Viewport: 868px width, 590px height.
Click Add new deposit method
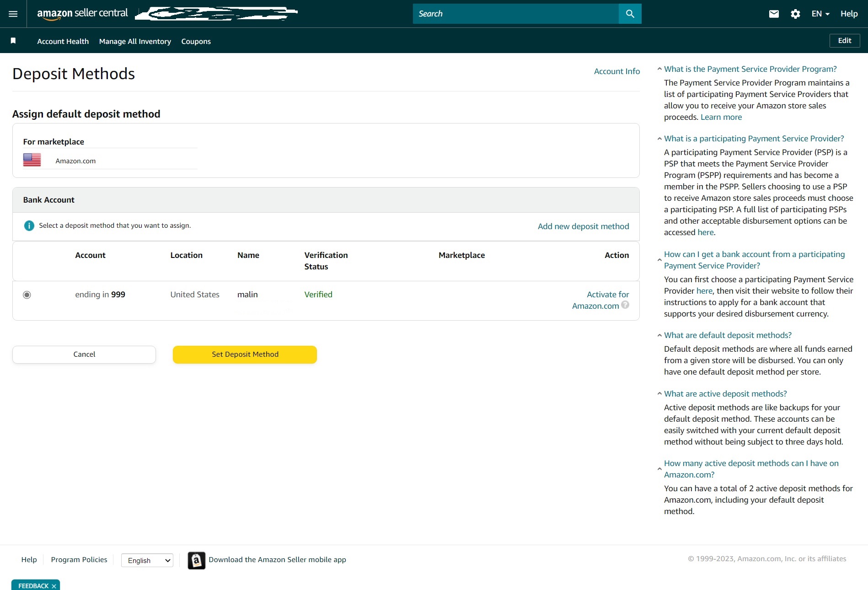[x=583, y=226]
